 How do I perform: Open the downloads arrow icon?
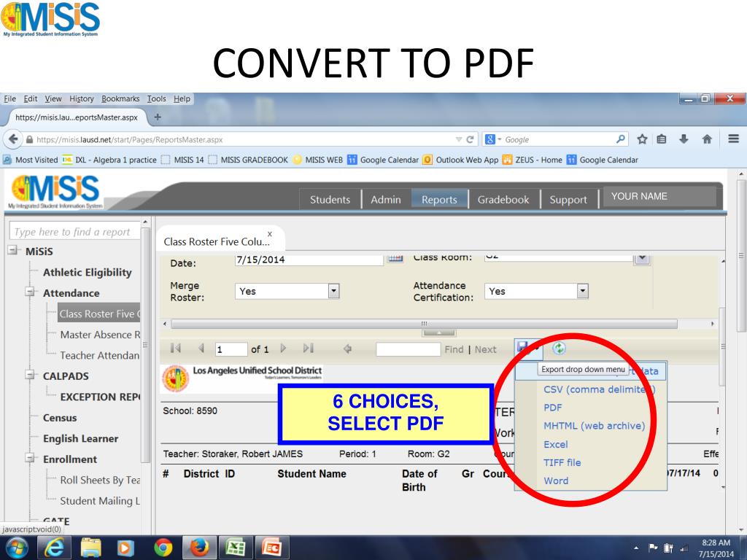[684, 139]
